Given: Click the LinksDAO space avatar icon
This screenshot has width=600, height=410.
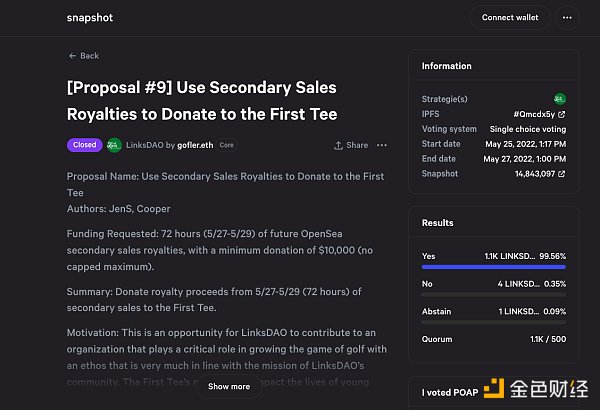Looking at the screenshot, I should click(x=114, y=145).
